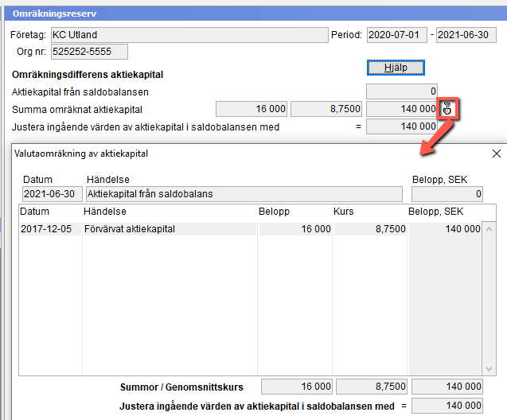507x420 pixels.
Task: Click Summor / Genomsnittskurs label
Action: pos(181,387)
